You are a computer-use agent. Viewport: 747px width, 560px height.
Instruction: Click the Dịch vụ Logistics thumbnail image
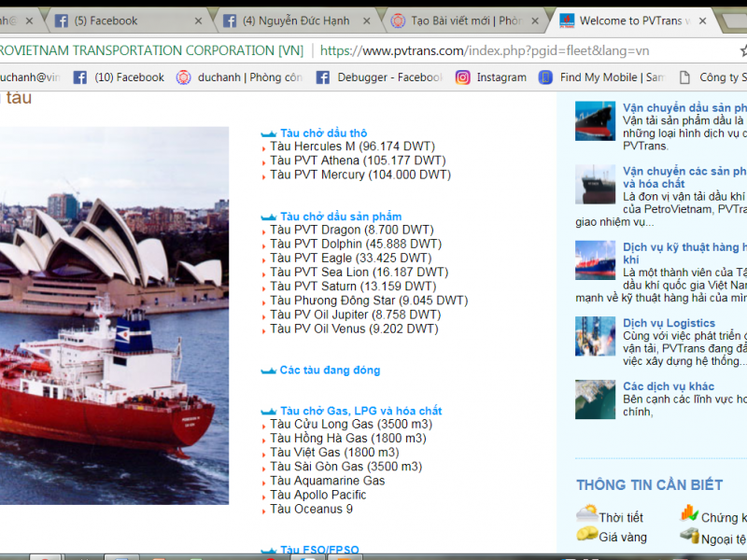click(x=595, y=336)
